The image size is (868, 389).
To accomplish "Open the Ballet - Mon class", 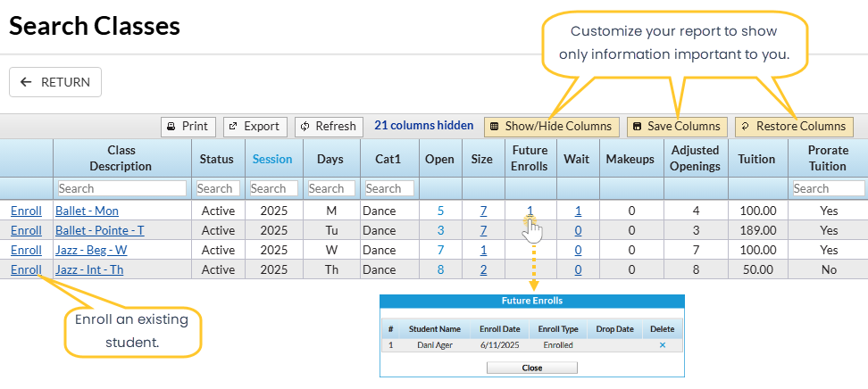I will point(87,211).
